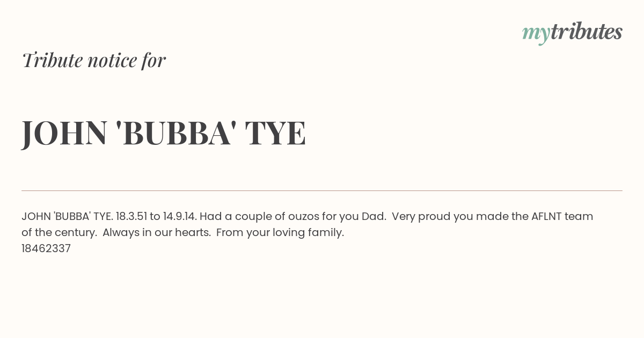Click the reference number 18462337
Viewport: 644px width, 338px height.
[46, 248]
